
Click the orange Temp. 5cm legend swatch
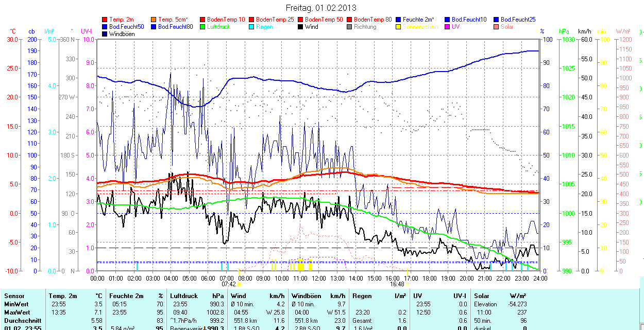tap(154, 20)
